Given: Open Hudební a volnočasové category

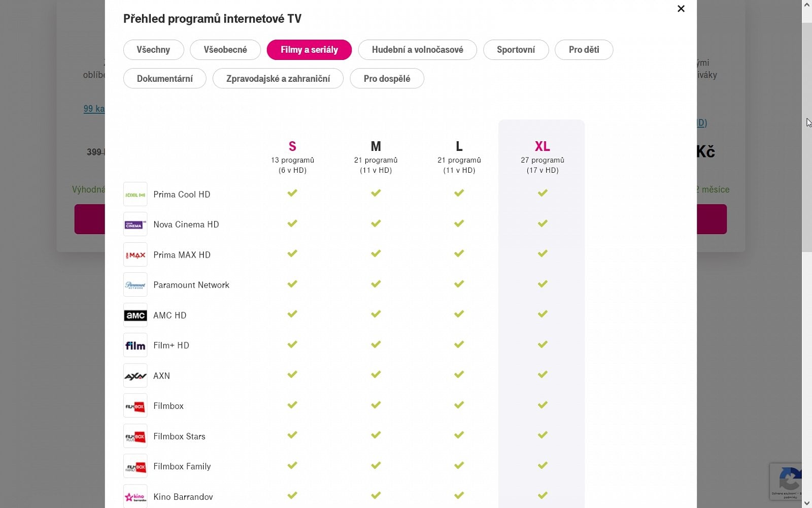Looking at the screenshot, I should click(x=417, y=50).
